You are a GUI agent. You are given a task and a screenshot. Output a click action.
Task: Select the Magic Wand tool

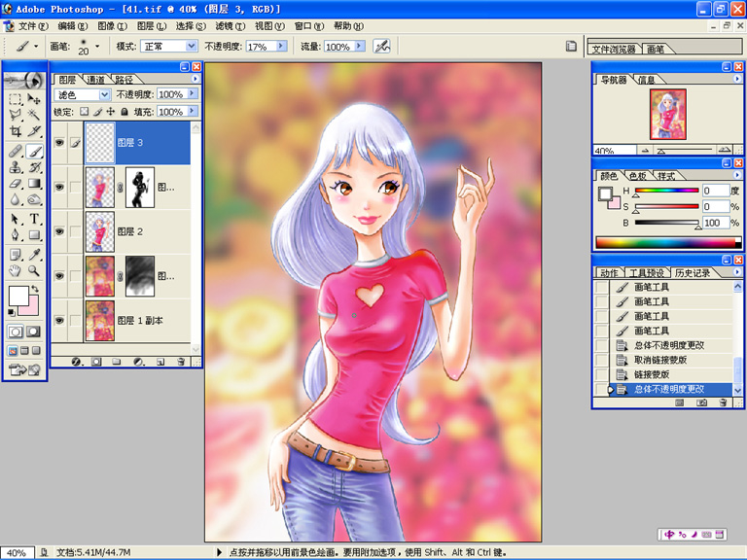pyautogui.click(x=33, y=115)
